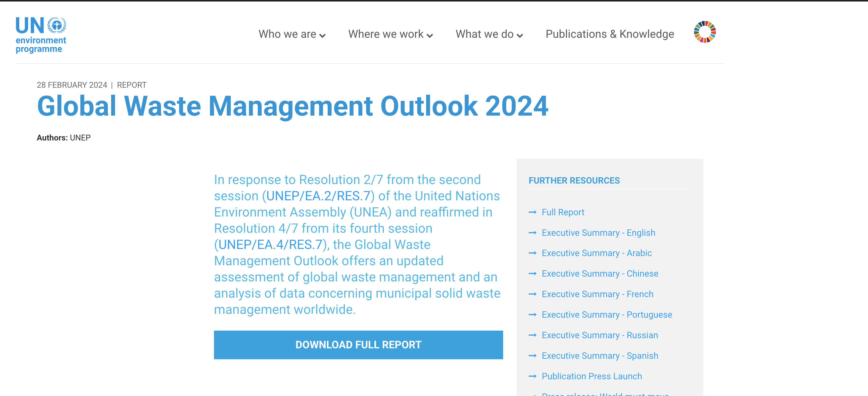This screenshot has width=868, height=396.
Task: Click the arrow icon beside Executive Summary - Arabic
Action: point(532,253)
